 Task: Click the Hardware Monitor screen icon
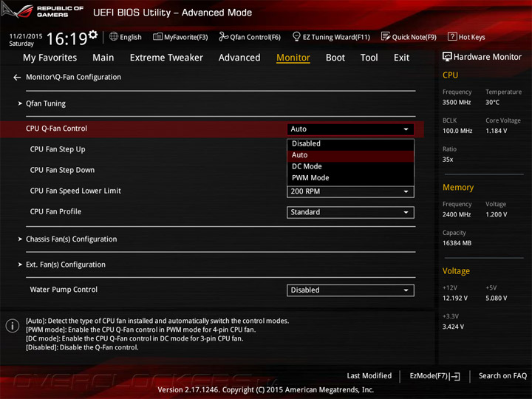pos(447,57)
